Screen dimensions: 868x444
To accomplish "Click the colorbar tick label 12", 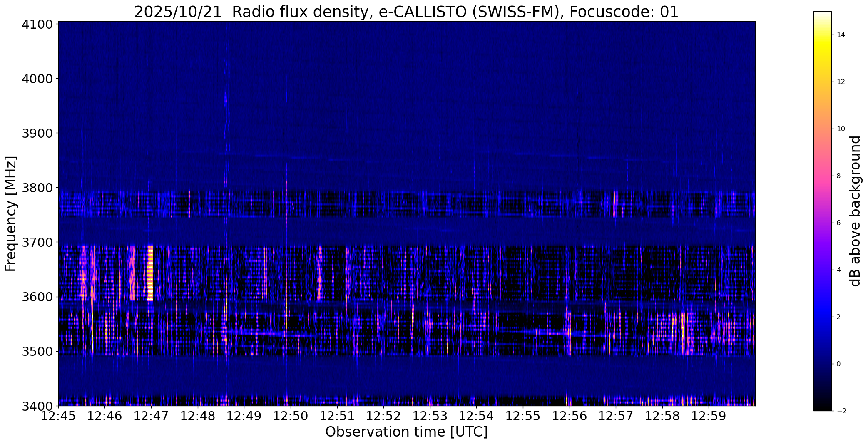I will coord(841,82).
